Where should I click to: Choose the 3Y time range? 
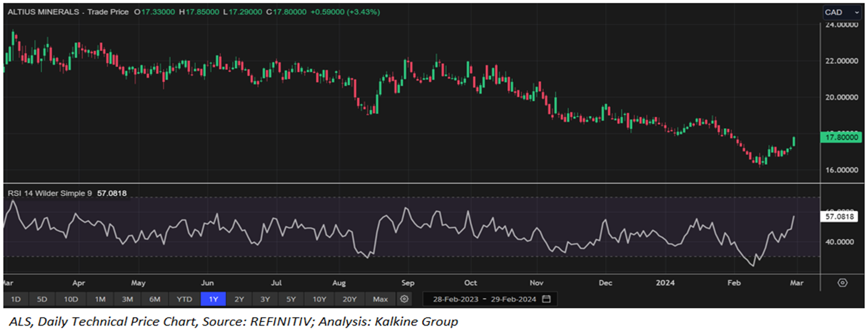click(x=265, y=299)
